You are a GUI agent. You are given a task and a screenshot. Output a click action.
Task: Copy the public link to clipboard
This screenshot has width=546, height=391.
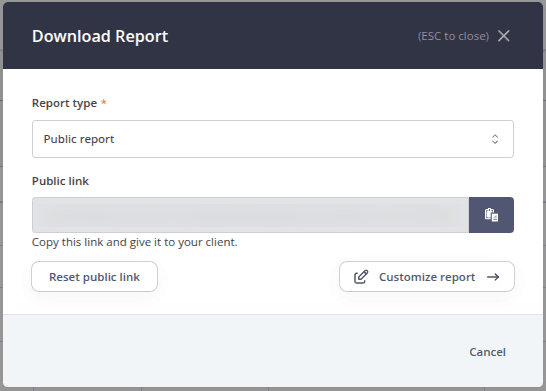click(x=491, y=215)
